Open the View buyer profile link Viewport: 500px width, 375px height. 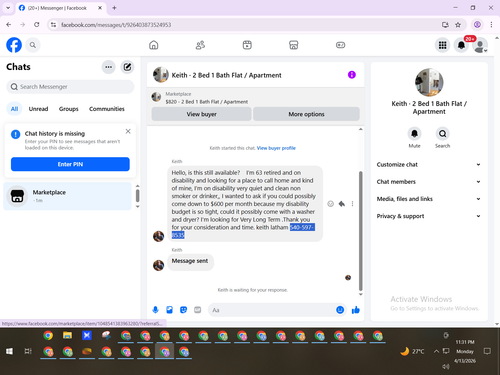(276, 148)
